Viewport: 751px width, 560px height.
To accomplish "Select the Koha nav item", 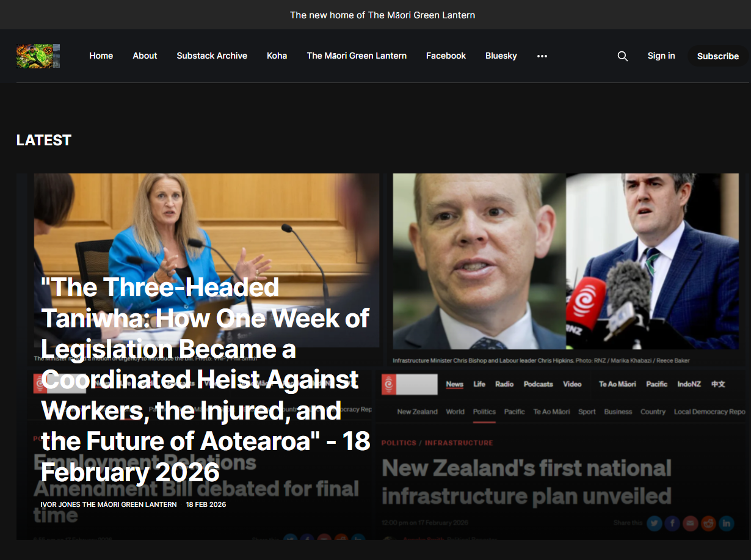I will click(x=277, y=56).
